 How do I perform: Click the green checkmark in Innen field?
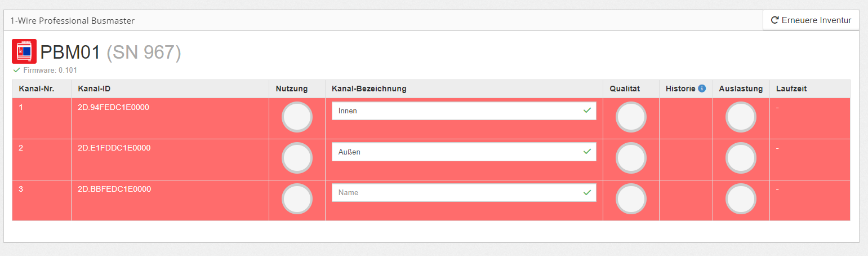pyautogui.click(x=587, y=111)
